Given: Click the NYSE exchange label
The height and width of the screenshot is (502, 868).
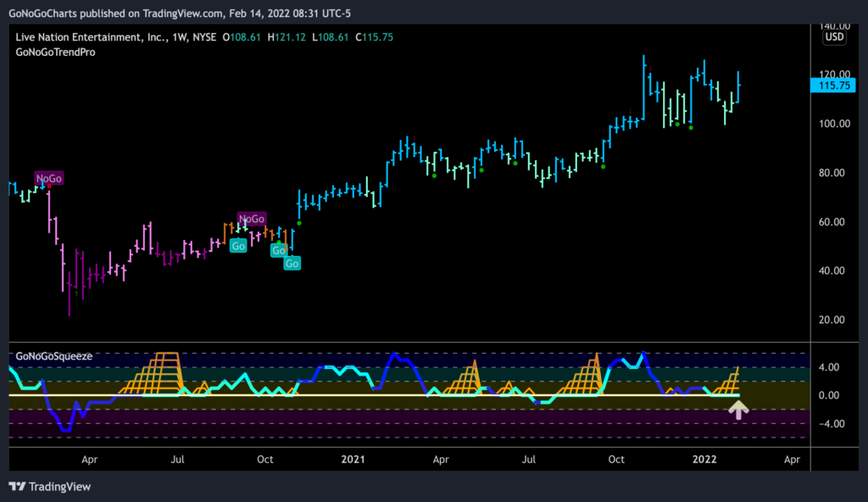Looking at the screenshot, I should pyautogui.click(x=204, y=37).
